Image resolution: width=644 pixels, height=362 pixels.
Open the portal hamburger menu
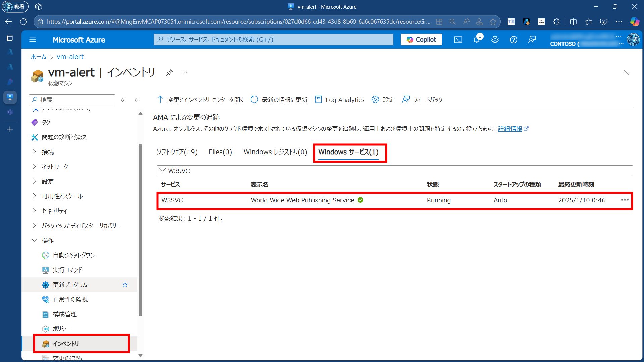click(33, 40)
